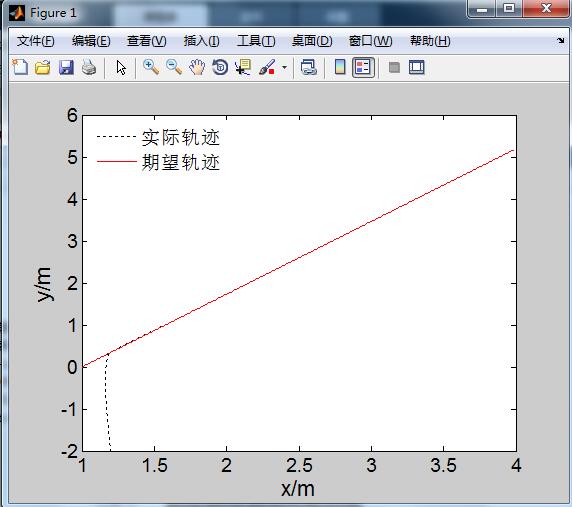The image size is (572, 507).
Task: Activate the Data Cursor tool
Action: (x=243, y=67)
